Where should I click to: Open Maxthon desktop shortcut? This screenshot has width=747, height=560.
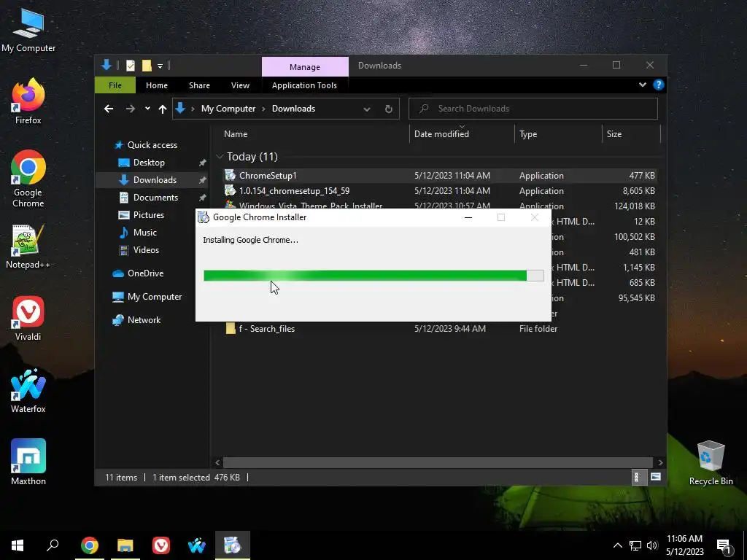[28, 462]
